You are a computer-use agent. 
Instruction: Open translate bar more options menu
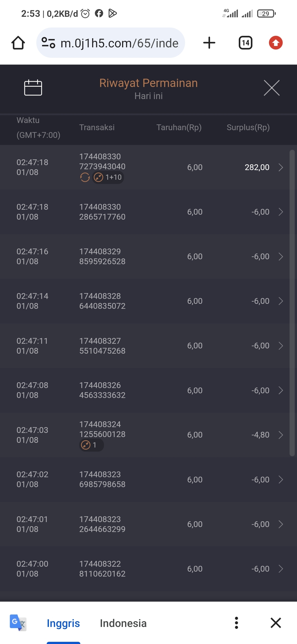[236, 623]
